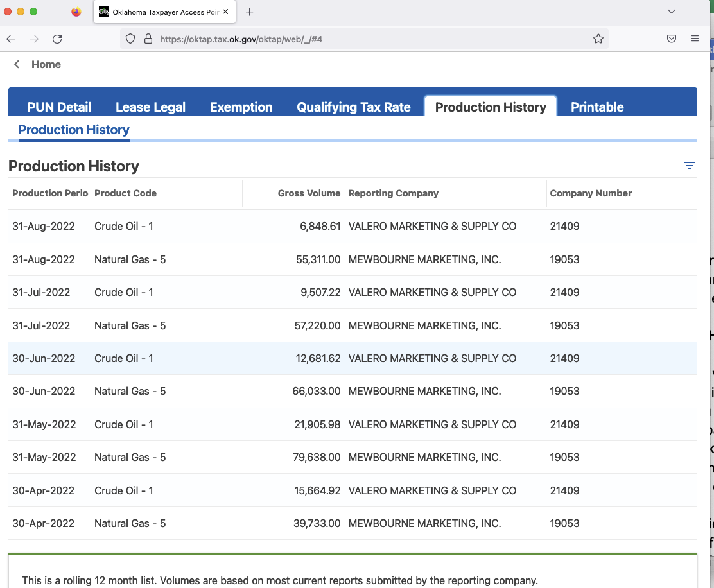Image resolution: width=714 pixels, height=588 pixels.
Task: Click the gross volume 55,311.00 cell
Action: click(x=318, y=259)
